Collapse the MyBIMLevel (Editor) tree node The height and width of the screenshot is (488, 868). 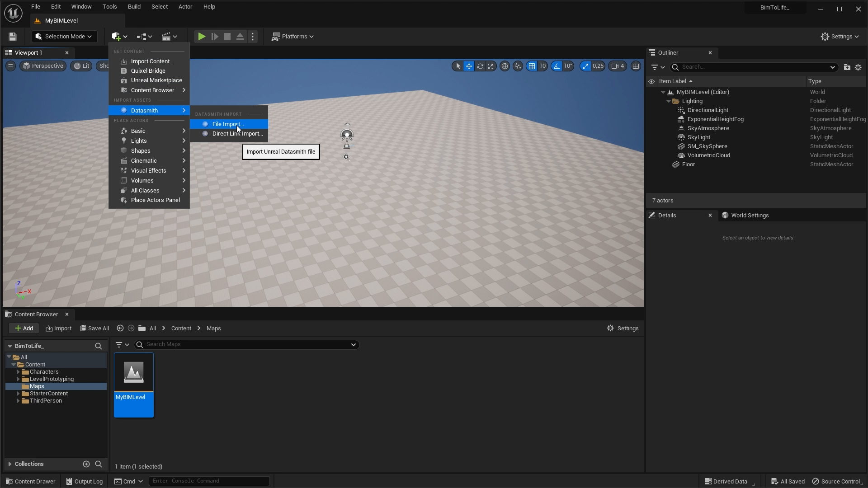pyautogui.click(x=663, y=92)
